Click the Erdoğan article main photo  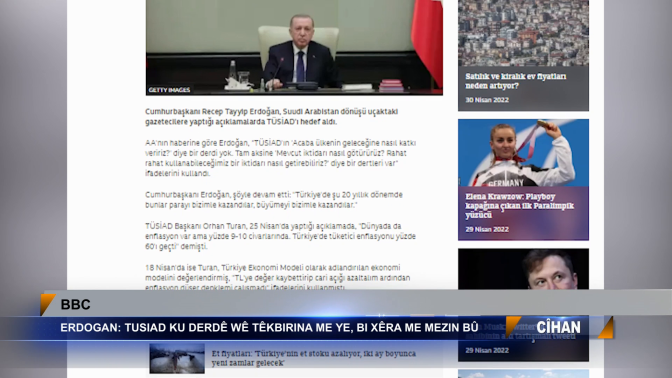coord(294,47)
